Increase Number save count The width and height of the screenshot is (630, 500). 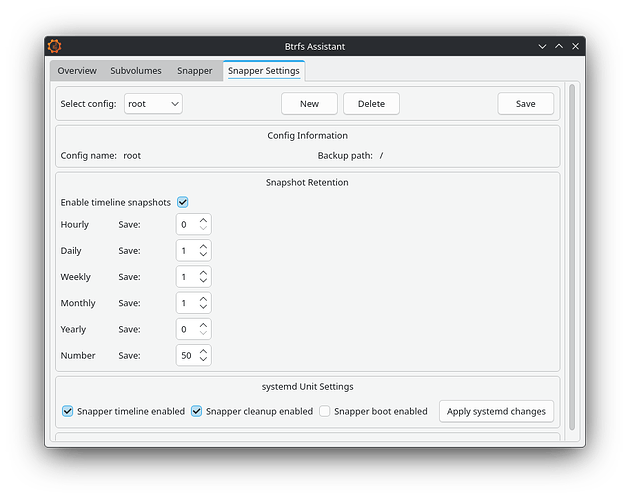coord(203,351)
